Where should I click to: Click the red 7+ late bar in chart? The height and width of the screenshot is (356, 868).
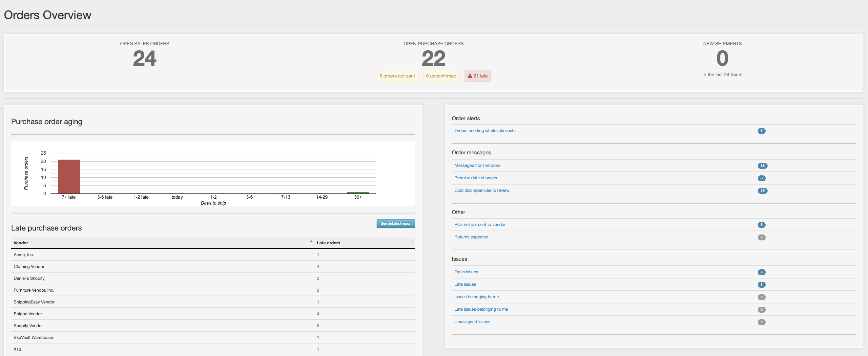(x=69, y=176)
